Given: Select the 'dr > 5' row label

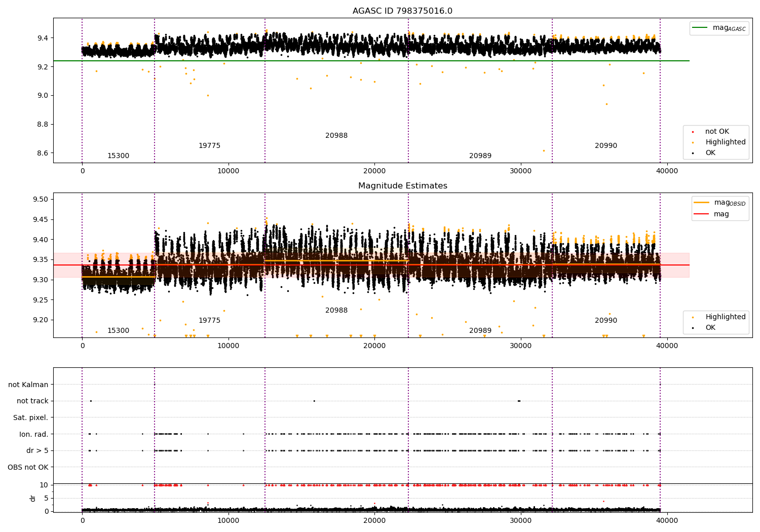Looking at the screenshot, I should pyautogui.click(x=37, y=450).
